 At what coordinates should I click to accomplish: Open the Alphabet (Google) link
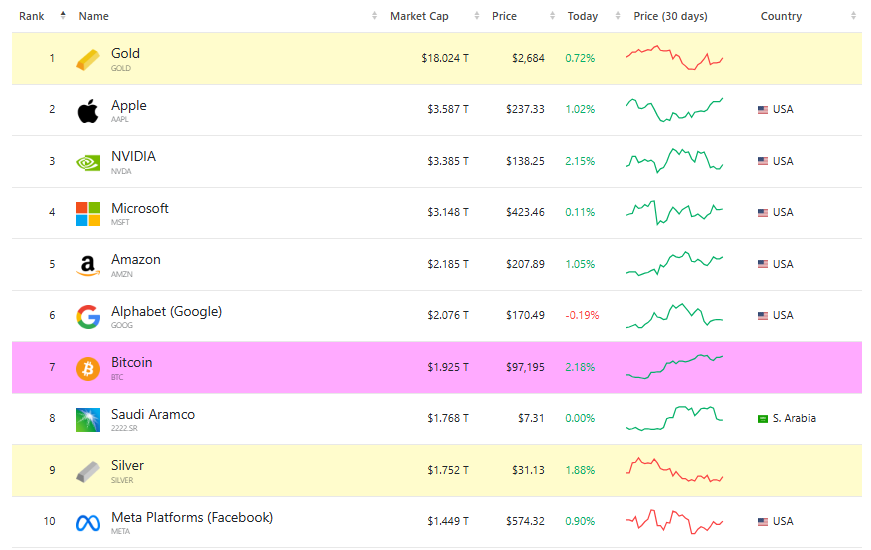(x=167, y=312)
